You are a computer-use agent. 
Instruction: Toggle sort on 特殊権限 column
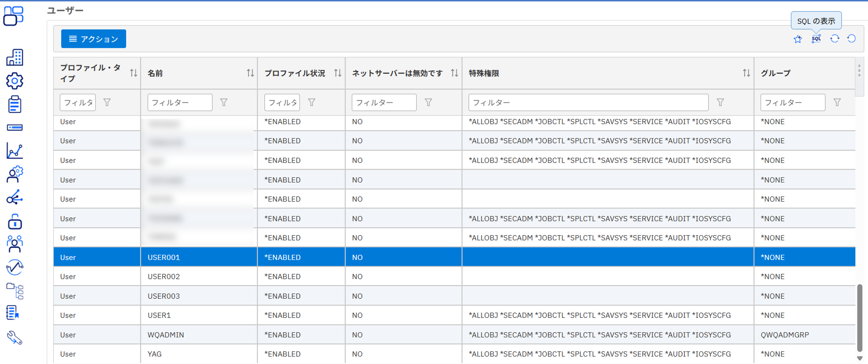[x=746, y=73]
